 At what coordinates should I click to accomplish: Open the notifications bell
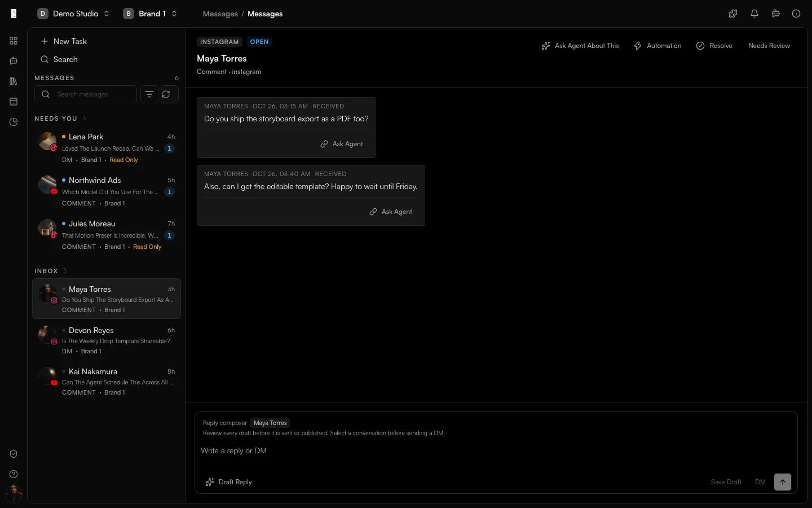[x=754, y=14]
